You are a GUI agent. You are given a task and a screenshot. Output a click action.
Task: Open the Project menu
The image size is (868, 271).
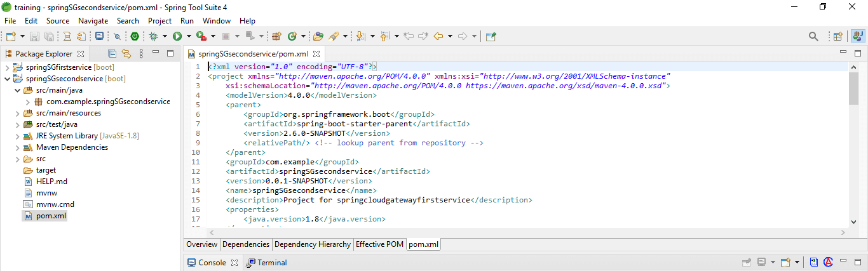(x=160, y=21)
